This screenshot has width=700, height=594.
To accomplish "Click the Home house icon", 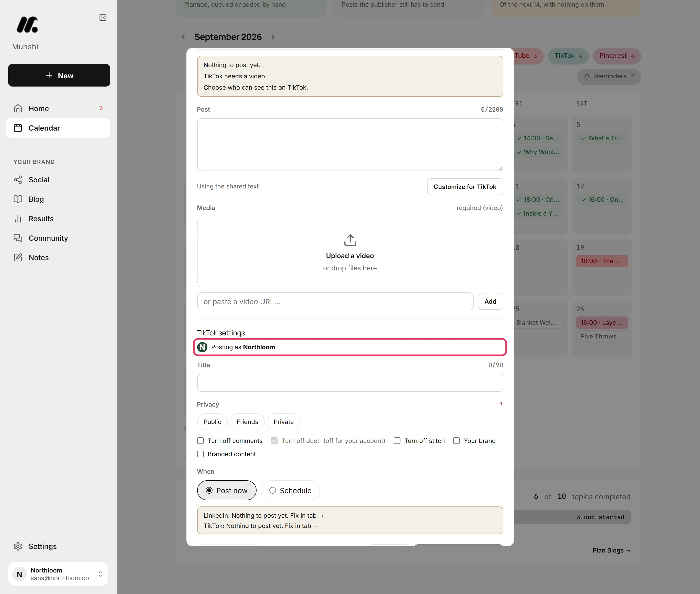I will pos(18,108).
